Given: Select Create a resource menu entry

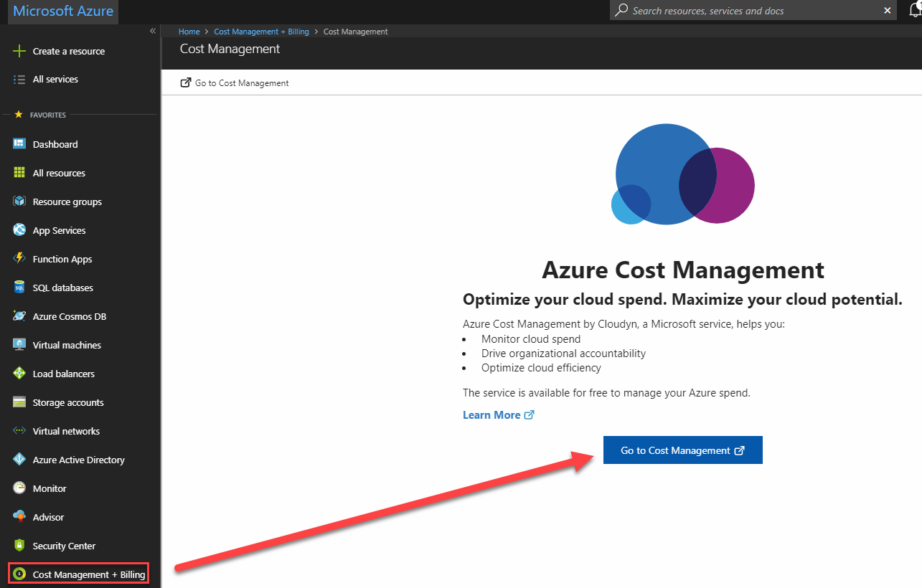Looking at the screenshot, I should [69, 51].
